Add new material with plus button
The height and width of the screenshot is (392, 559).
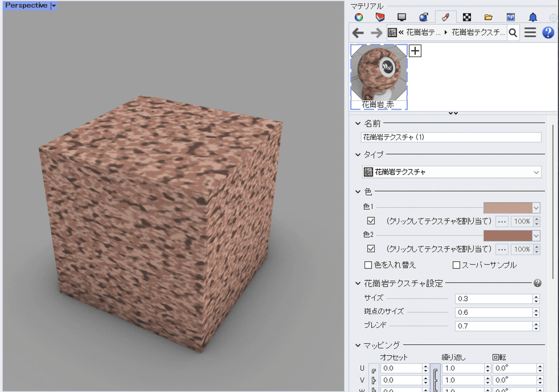point(415,51)
